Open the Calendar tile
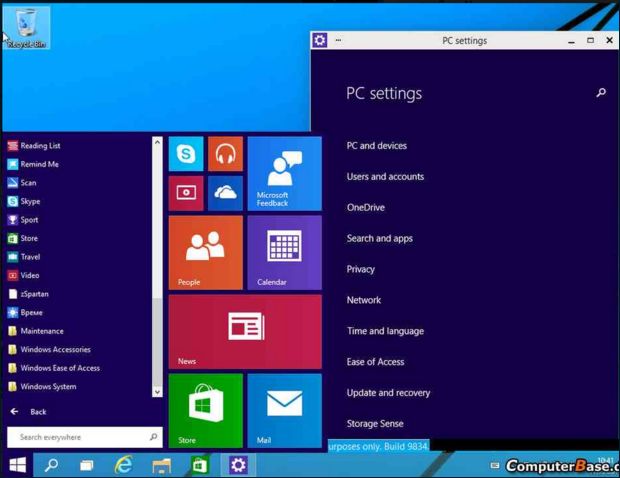The width and height of the screenshot is (620, 478). pos(285,253)
